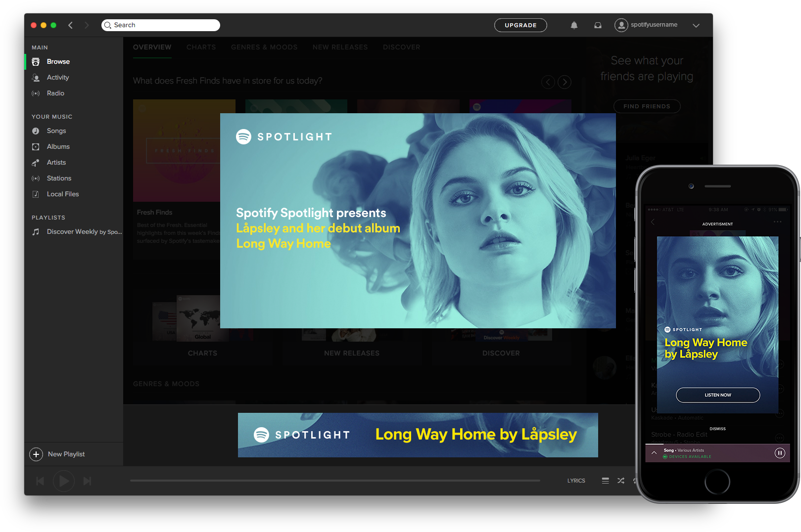Open the notifications bell
The image size is (801, 532).
point(574,25)
